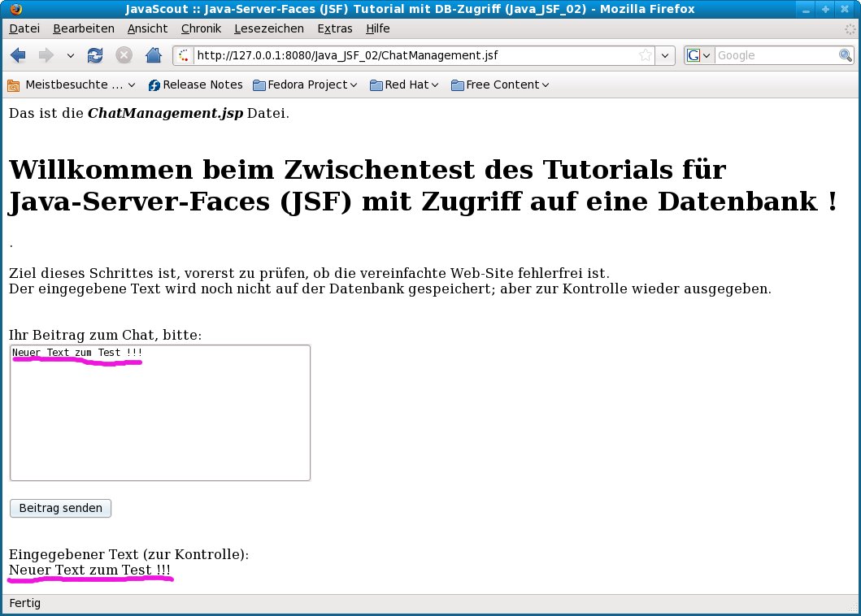Click the Stop loading icon
861x616 pixels.
124,55
